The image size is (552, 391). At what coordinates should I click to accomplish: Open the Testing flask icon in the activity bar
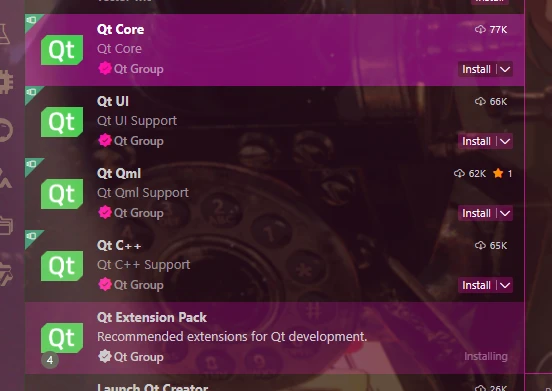click(5, 34)
